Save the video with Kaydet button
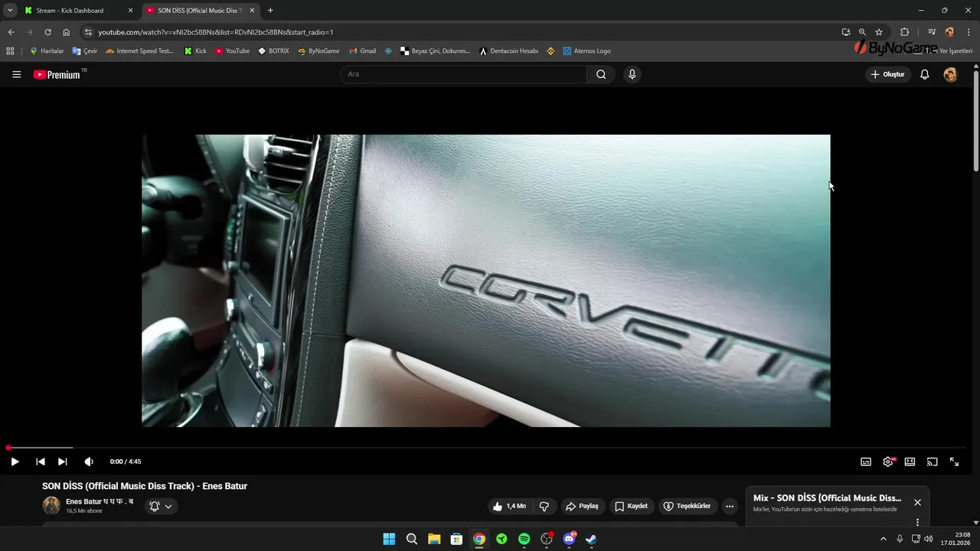Screen dimensions: 980x551 click(x=631, y=506)
